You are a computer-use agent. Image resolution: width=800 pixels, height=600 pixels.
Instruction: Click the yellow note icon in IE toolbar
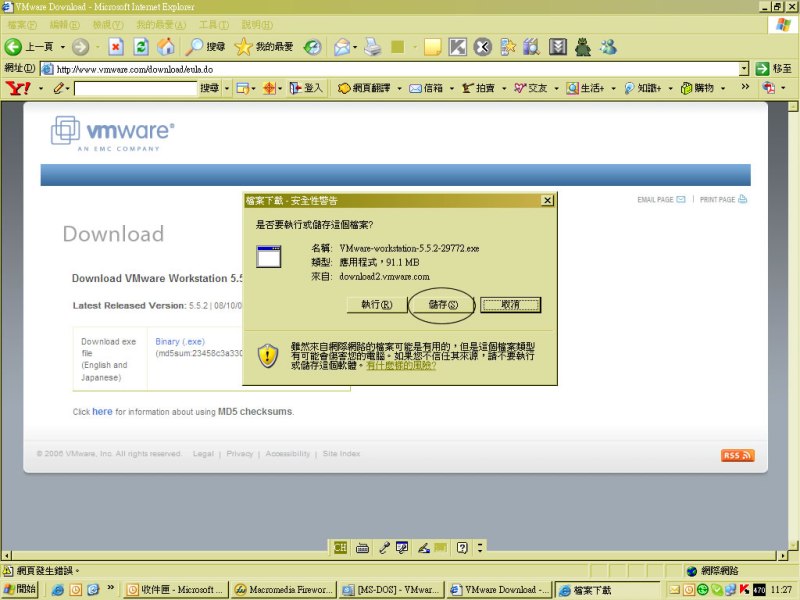tap(433, 47)
